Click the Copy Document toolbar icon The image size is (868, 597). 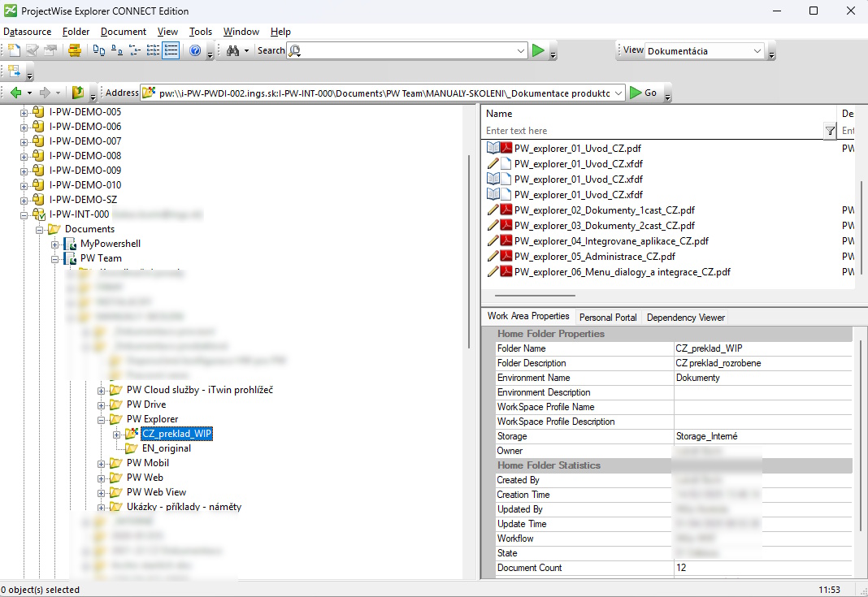[x=99, y=50]
